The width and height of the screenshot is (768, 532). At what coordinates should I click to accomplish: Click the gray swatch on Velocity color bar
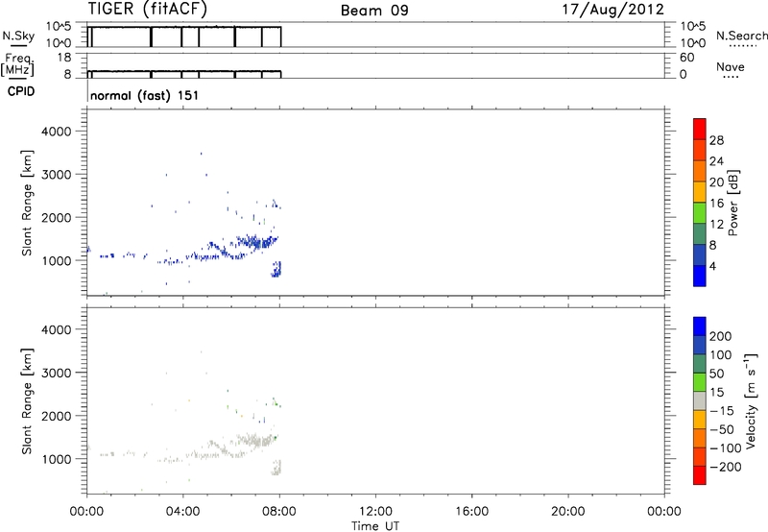click(x=700, y=400)
